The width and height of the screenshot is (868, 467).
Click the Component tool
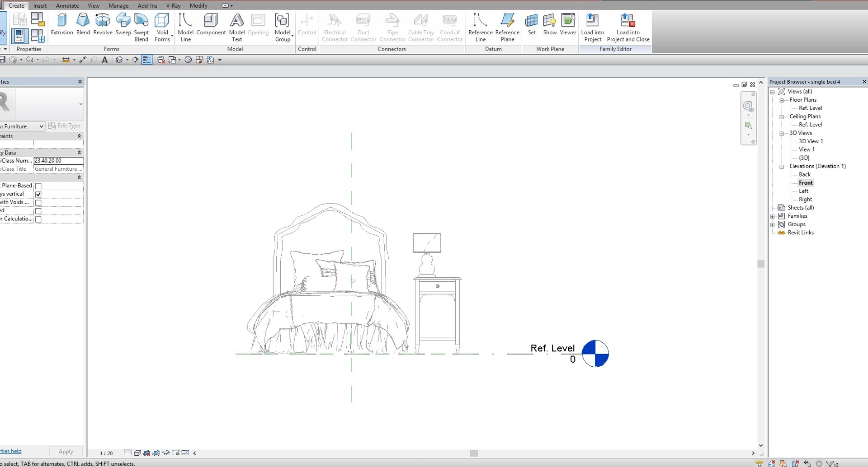tap(211, 24)
